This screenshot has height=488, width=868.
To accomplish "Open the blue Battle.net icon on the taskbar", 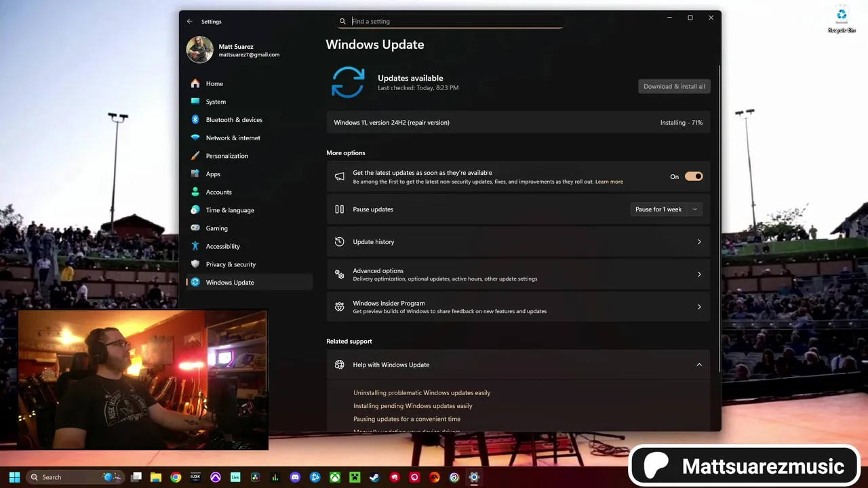I will click(x=315, y=477).
